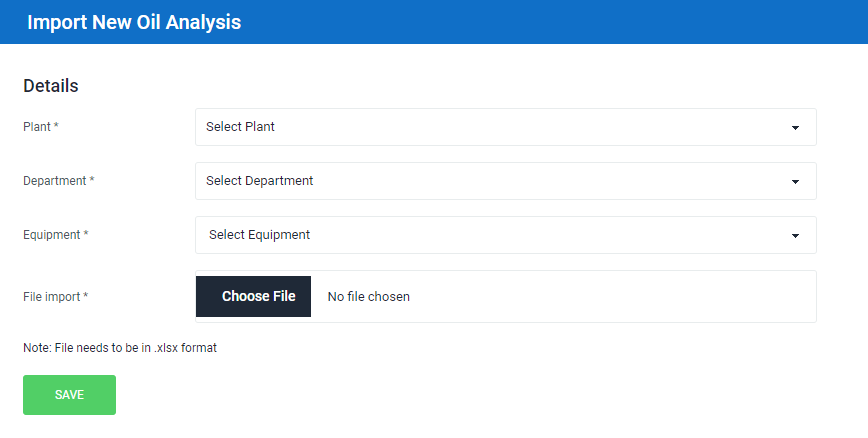Open the Select Plant dropdown
Screen dimensions: 868x438
tap(505, 127)
